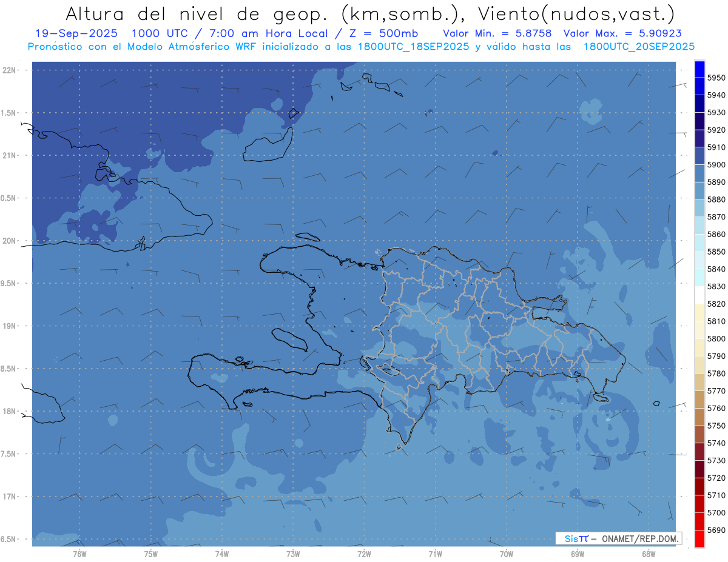This screenshot has height=562, width=728.
Task: Click the color bar value '5710'
Action: coord(716,495)
